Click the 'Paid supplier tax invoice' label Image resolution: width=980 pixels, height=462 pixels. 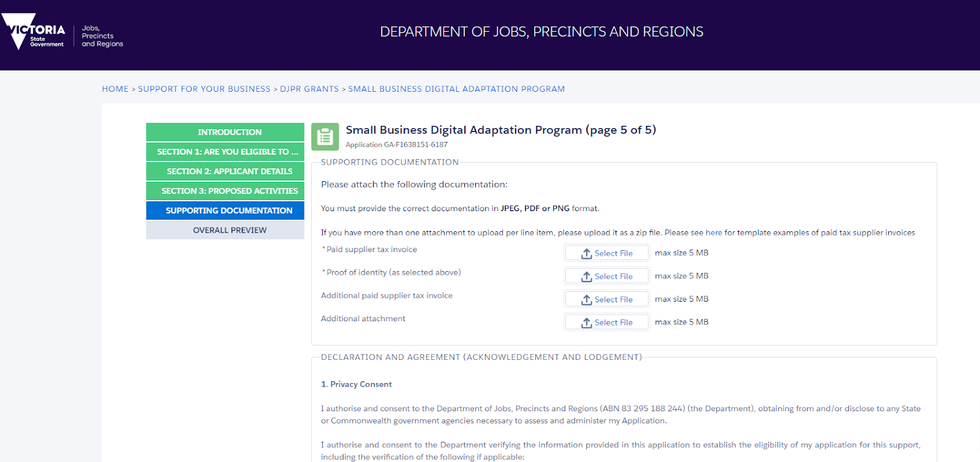click(372, 250)
